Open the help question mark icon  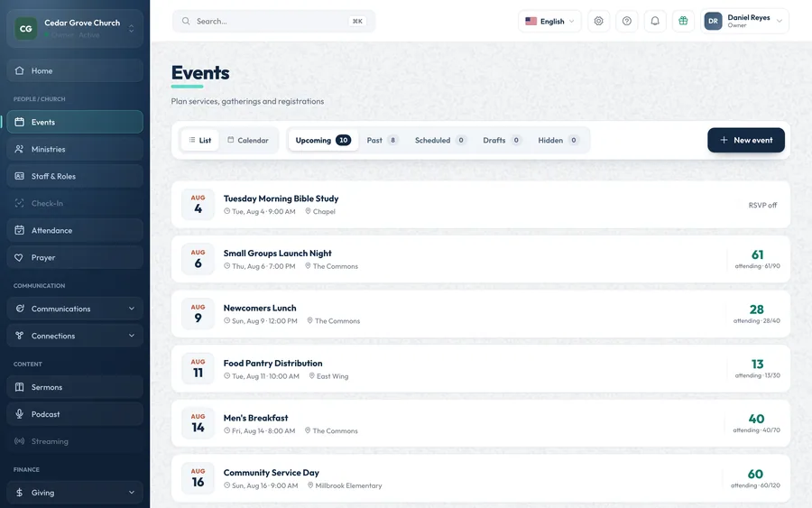point(627,22)
